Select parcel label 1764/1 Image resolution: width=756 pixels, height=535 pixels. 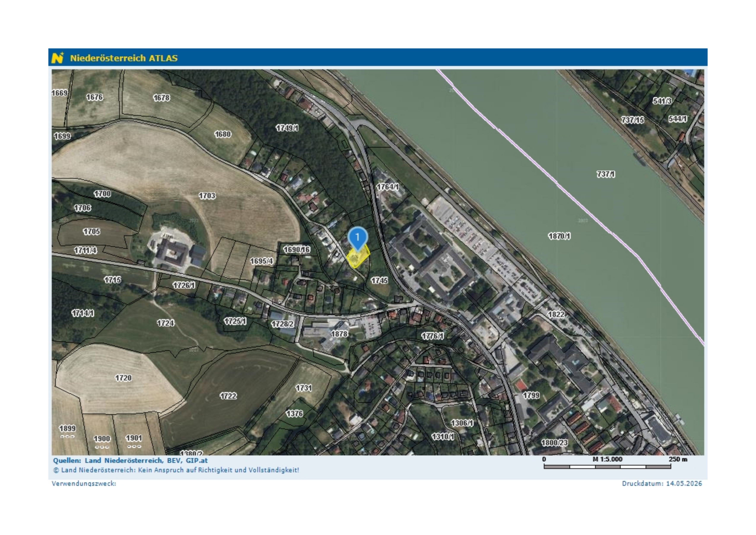[x=388, y=187]
